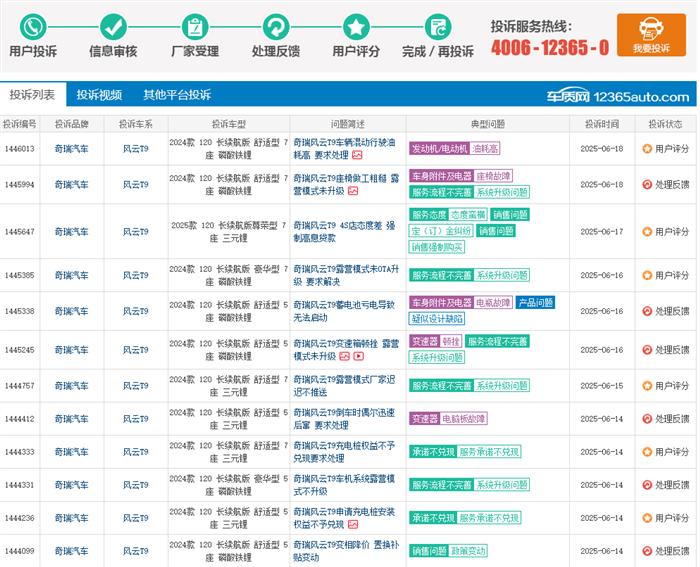
Task: Click 处理反馈 status icon for complaint 1444099
Action: [647, 551]
